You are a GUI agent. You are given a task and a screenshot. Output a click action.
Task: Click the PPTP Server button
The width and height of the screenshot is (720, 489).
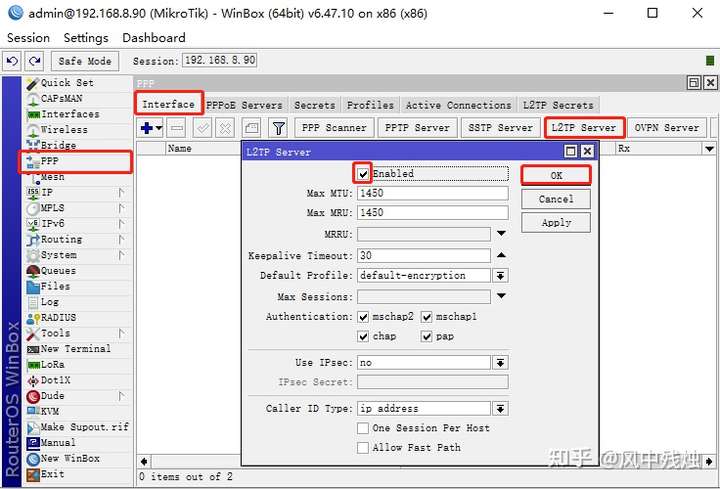pos(417,128)
